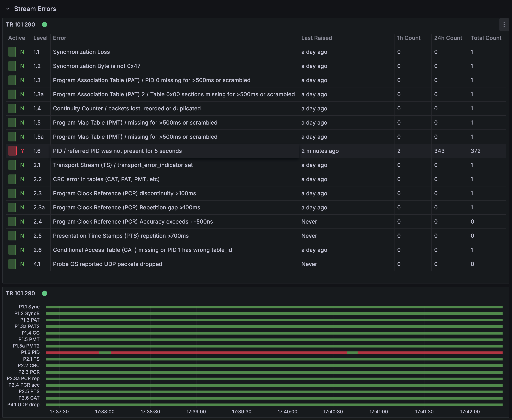Click the P1.1 Sync timeline bar
This screenshot has width=512, height=420.
coord(274,307)
